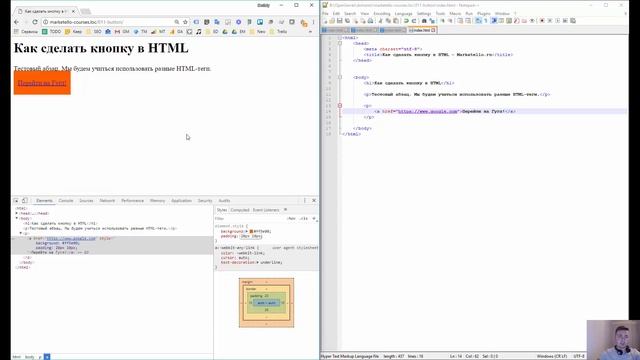Save the file via Notepad++ toolbar
Viewport: 640px width, 360px height.
[340, 21]
